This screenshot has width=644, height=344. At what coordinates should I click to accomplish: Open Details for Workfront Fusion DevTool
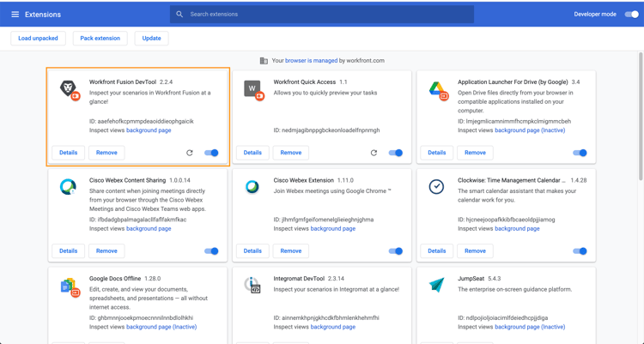tap(68, 153)
